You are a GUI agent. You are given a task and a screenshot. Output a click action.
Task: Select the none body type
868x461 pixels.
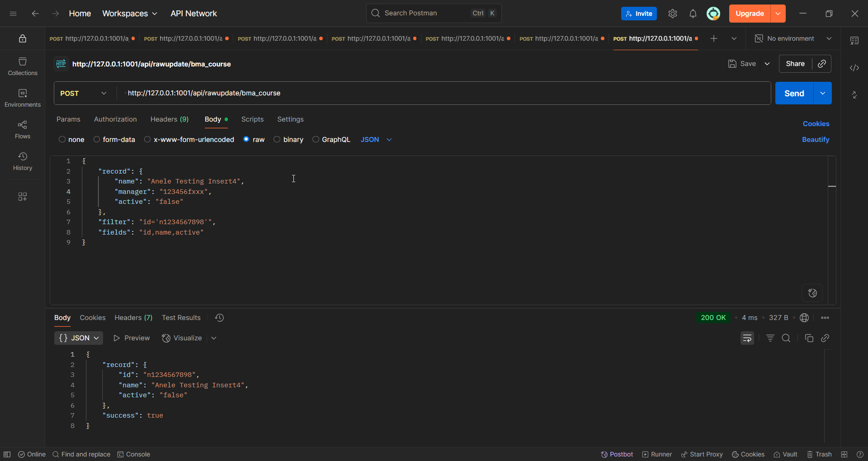[x=71, y=140]
